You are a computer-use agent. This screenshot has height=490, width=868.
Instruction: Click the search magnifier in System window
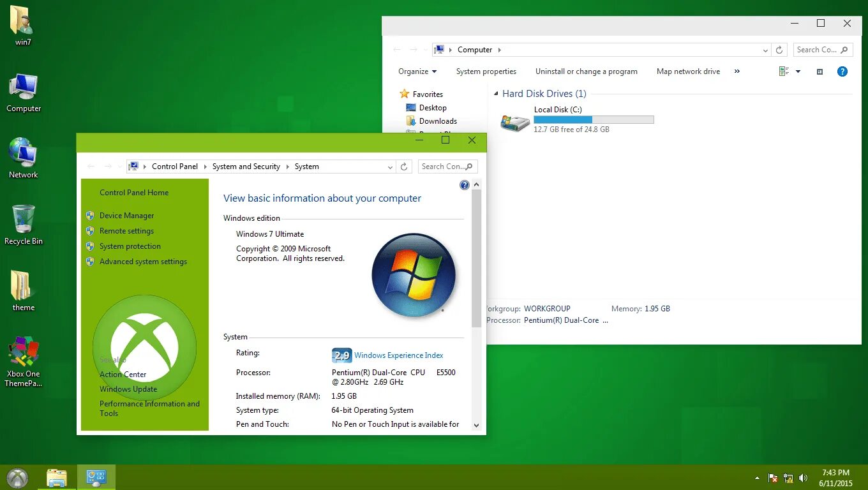coord(469,167)
